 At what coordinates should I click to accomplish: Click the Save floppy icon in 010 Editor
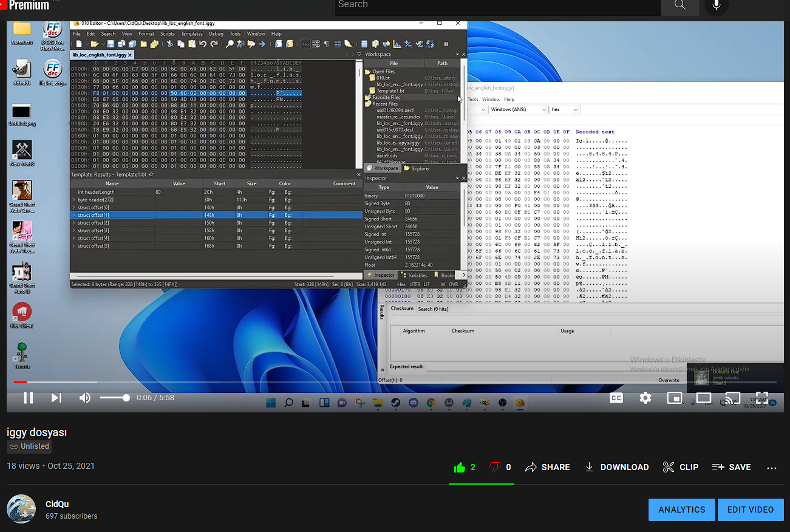point(111,44)
